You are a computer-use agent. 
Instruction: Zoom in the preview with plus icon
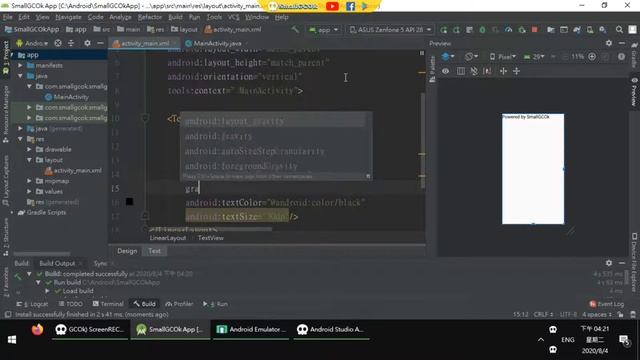click(x=592, y=57)
